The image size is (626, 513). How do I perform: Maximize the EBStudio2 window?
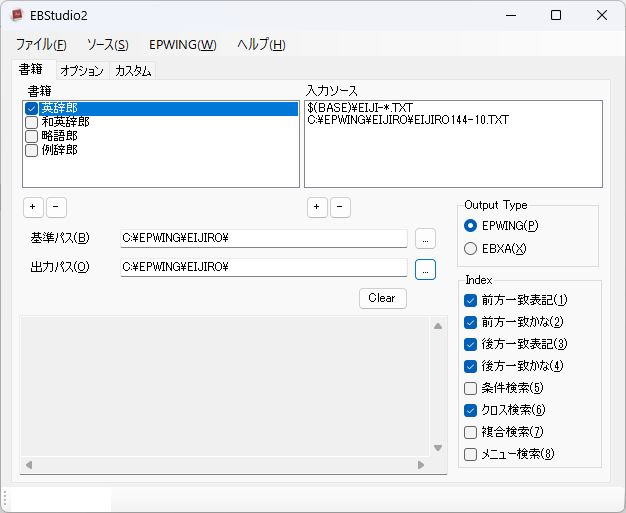pyautogui.click(x=556, y=16)
